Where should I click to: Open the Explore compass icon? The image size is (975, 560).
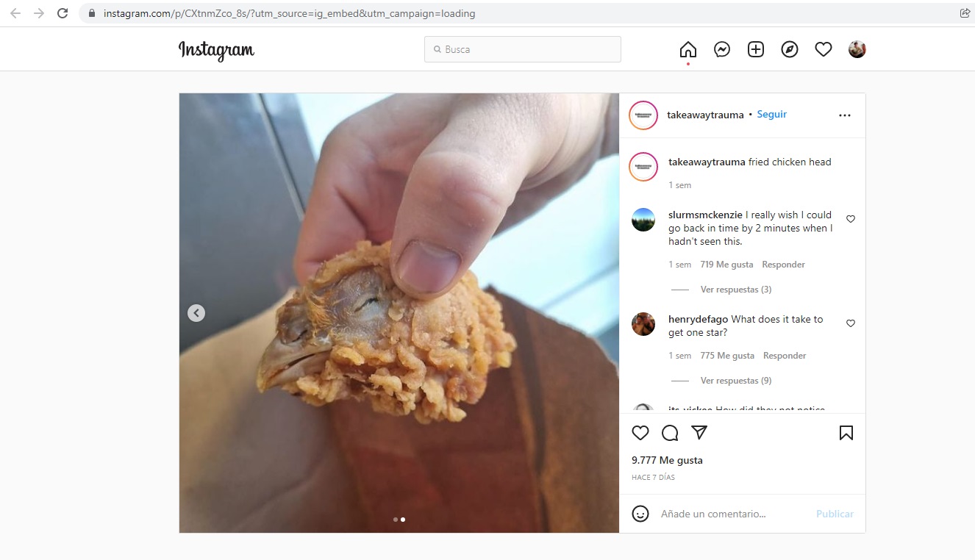click(790, 49)
